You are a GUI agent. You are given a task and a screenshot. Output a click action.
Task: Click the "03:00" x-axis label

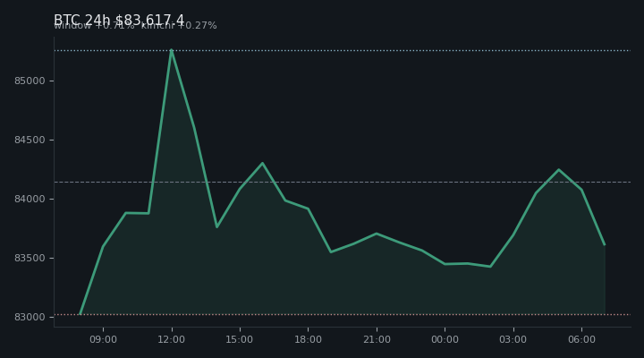(x=513, y=339)
